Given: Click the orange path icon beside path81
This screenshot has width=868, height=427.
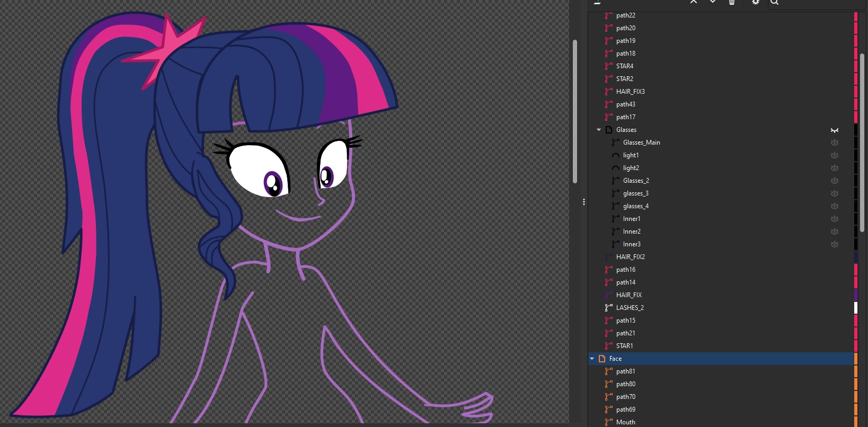Looking at the screenshot, I should tap(609, 371).
